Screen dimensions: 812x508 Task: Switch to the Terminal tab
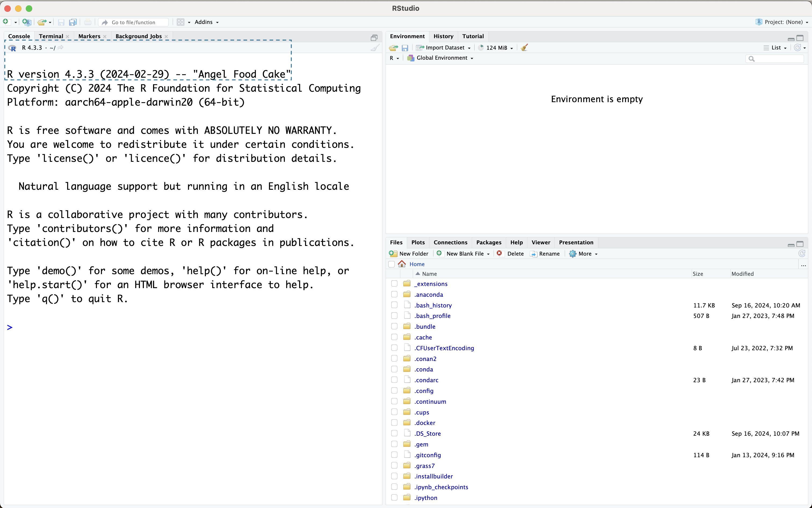point(51,36)
